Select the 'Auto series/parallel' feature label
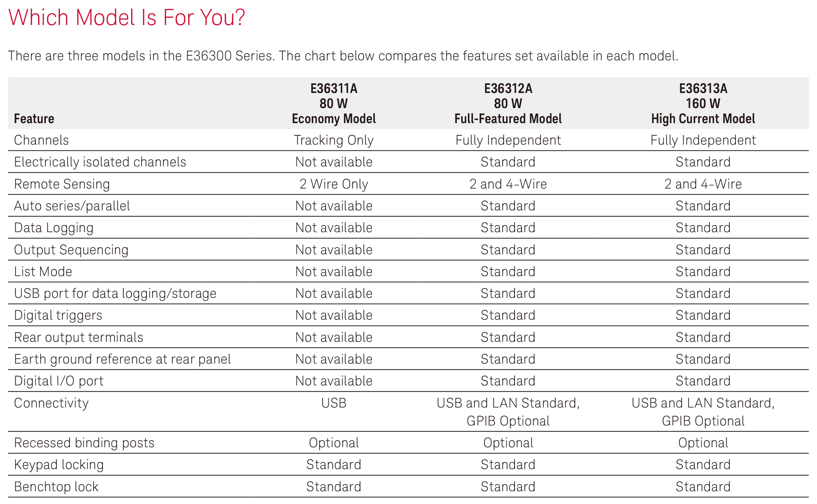817x504 pixels. coord(72,206)
